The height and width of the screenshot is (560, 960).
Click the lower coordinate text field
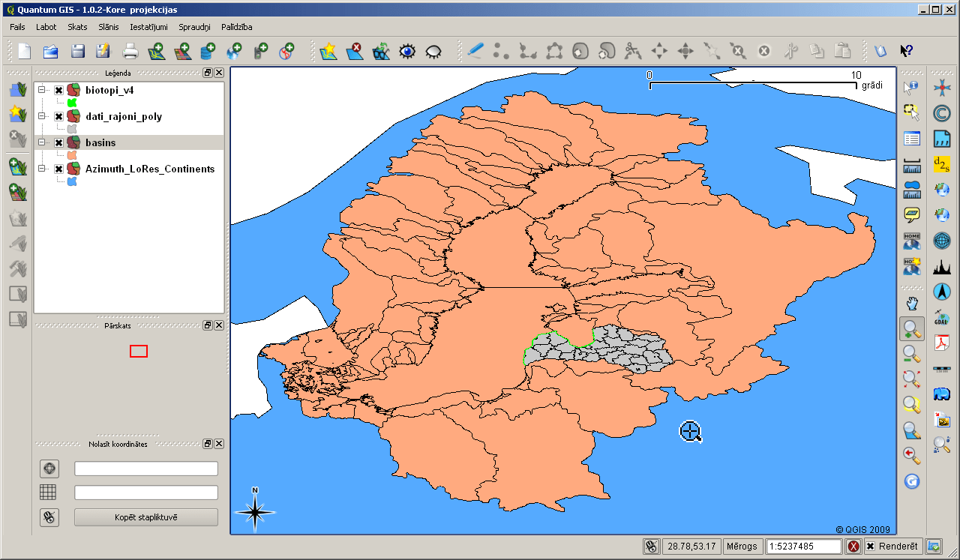click(x=146, y=493)
